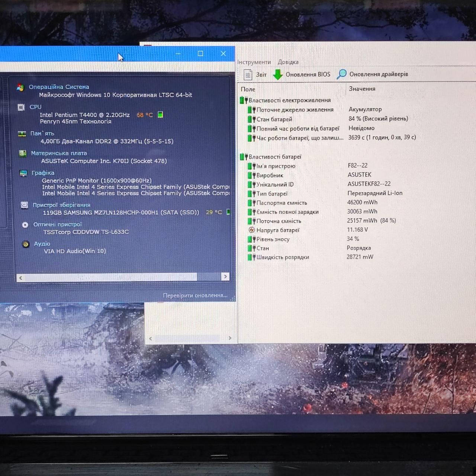Open the Операційна Система section link
476x476 pixels.
click(59, 87)
